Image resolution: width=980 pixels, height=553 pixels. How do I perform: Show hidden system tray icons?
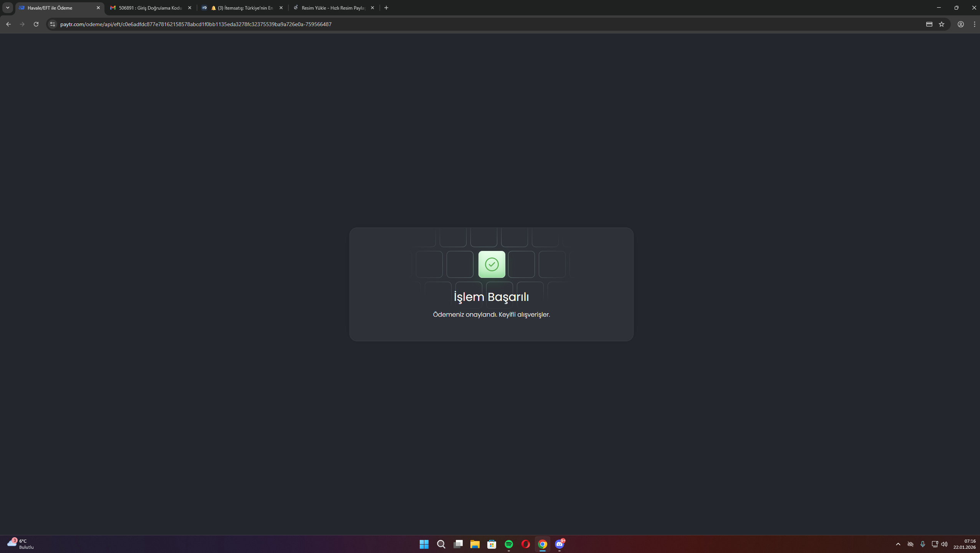(898, 544)
